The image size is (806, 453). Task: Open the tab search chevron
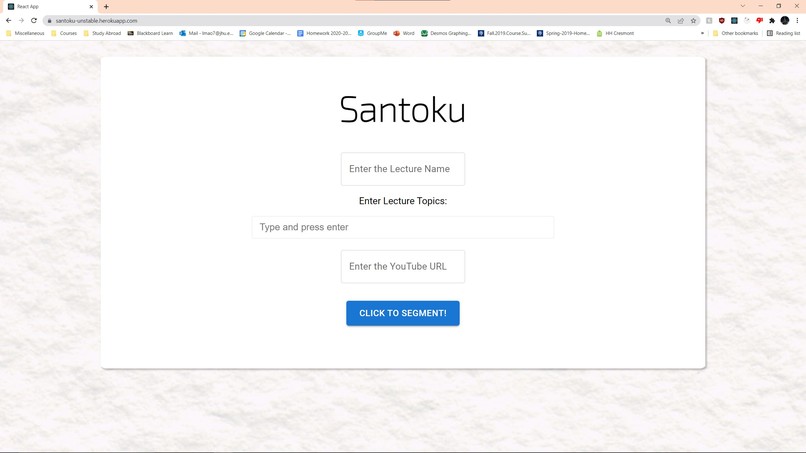pos(742,6)
